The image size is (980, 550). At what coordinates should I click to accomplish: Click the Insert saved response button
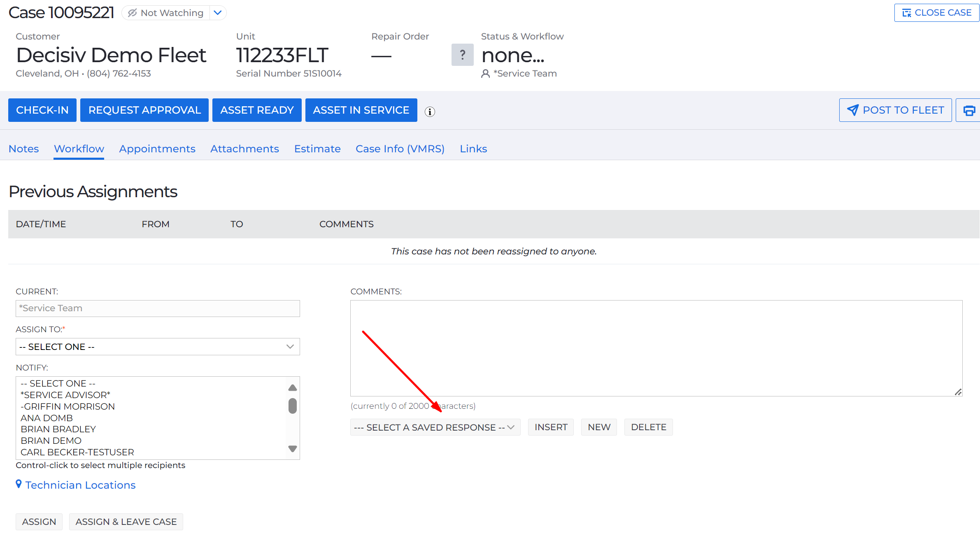point(551,427)
